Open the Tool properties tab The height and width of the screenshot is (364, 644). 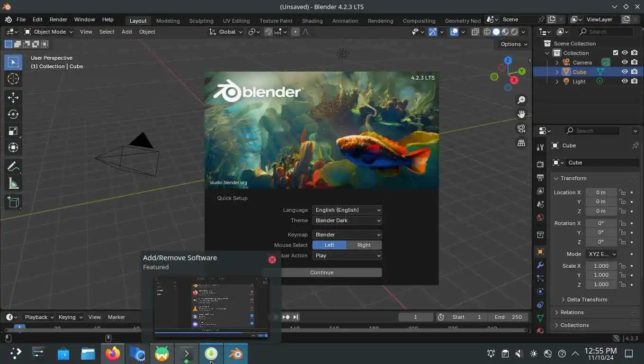540,147
